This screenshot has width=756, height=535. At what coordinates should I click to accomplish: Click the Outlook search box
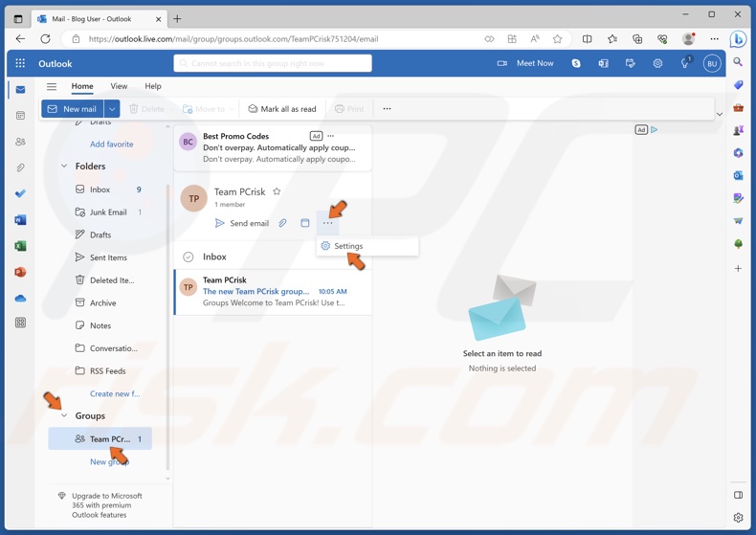273,63
